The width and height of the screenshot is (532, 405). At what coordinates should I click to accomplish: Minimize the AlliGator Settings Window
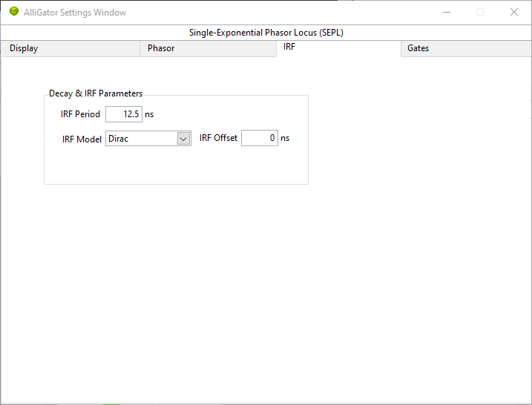coord(447,12)
